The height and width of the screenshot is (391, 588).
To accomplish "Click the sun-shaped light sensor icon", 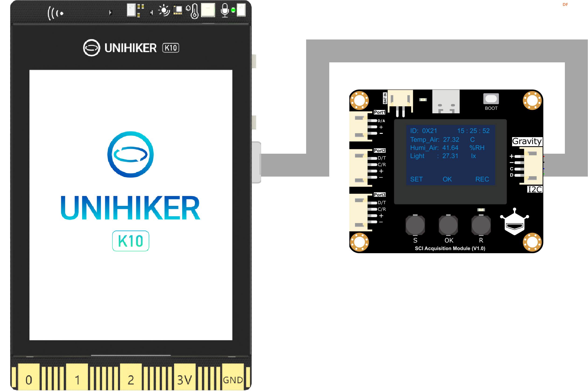I will [164, 11].
